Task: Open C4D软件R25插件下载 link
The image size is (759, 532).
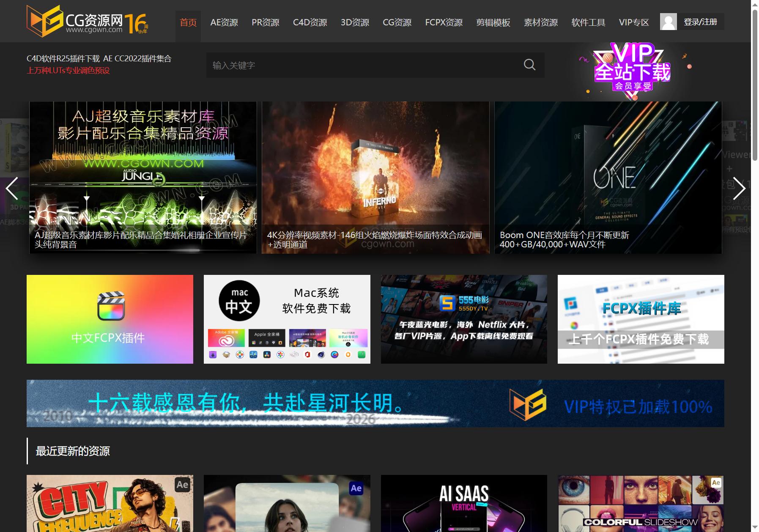Action: (63, 58)
